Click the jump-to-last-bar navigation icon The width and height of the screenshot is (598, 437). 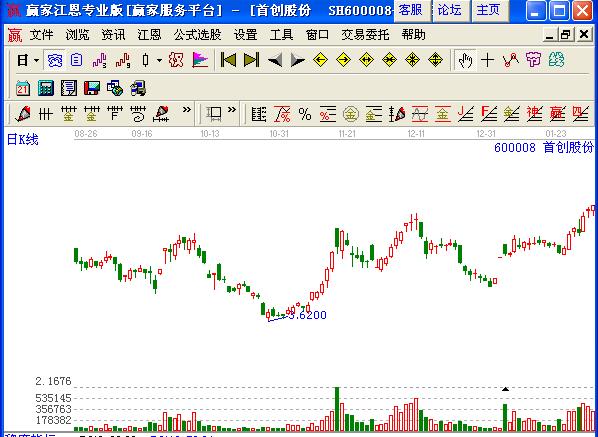pyautogui.click(x=251, y=60)
